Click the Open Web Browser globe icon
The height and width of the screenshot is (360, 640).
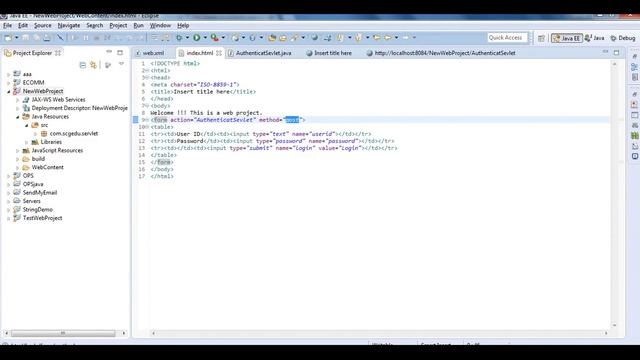[x=314, y=38]
